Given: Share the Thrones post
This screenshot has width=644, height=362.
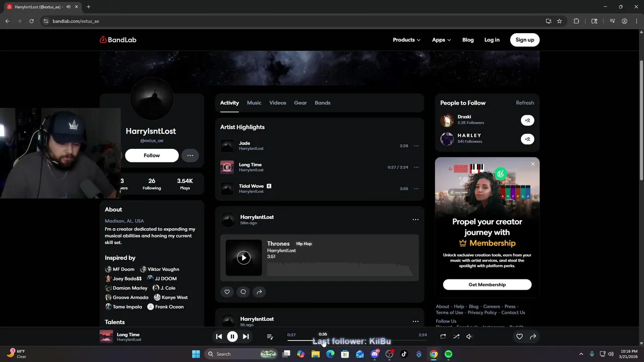Looking at the screenshot, I should (x=259, y=292).
